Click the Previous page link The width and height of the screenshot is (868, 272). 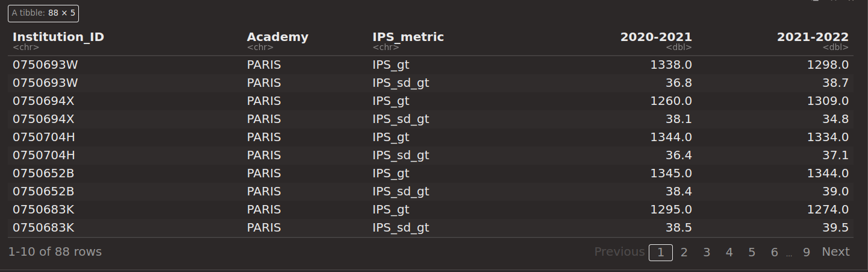point(620,252)
